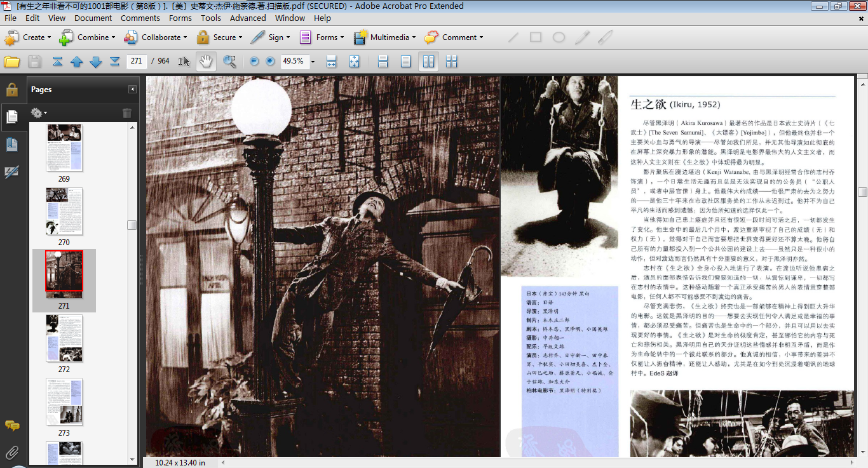
Task: Select the Line drawing tool
Action: click(513, 37)
